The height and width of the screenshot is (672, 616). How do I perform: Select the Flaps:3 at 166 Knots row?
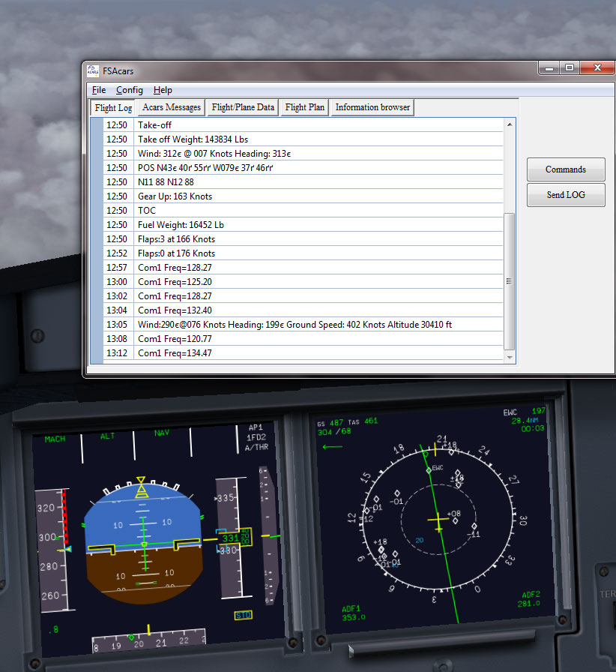tap(303, 239)
